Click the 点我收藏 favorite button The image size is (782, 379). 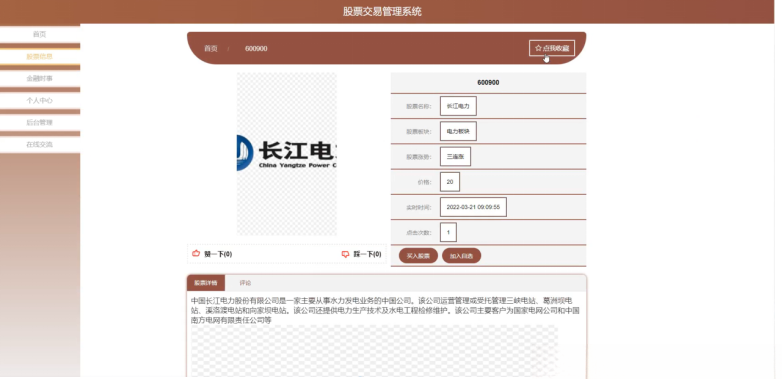click(x=552, y=48)
